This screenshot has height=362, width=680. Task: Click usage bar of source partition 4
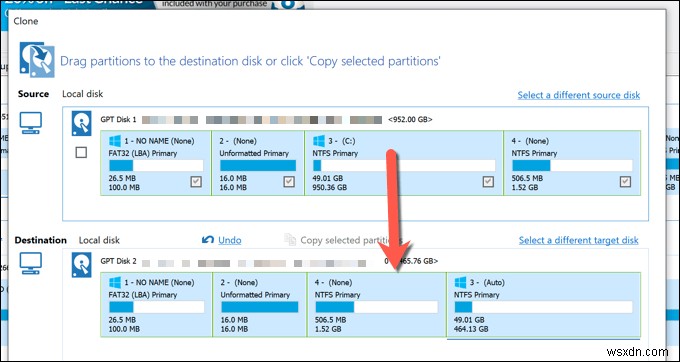pyautogui.click(x=572, y=166)
